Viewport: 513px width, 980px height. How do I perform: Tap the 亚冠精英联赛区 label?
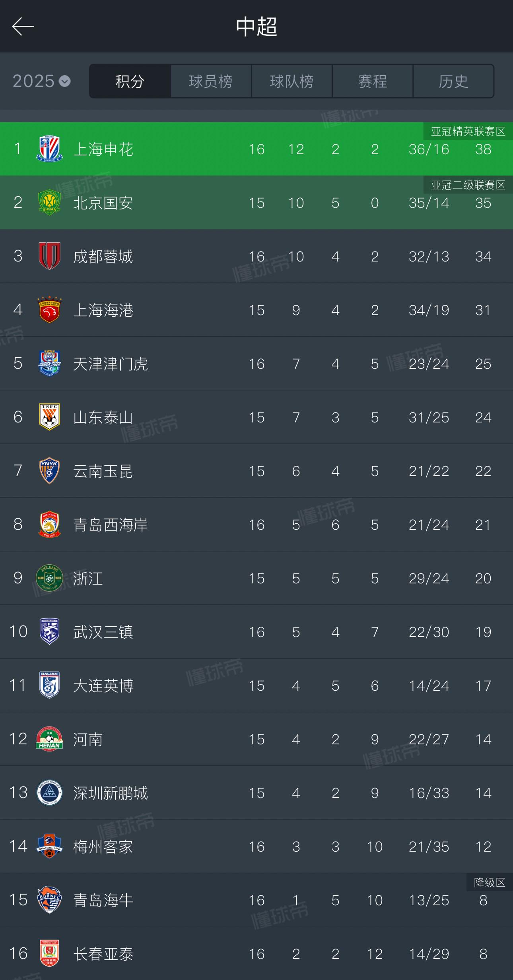468,132
